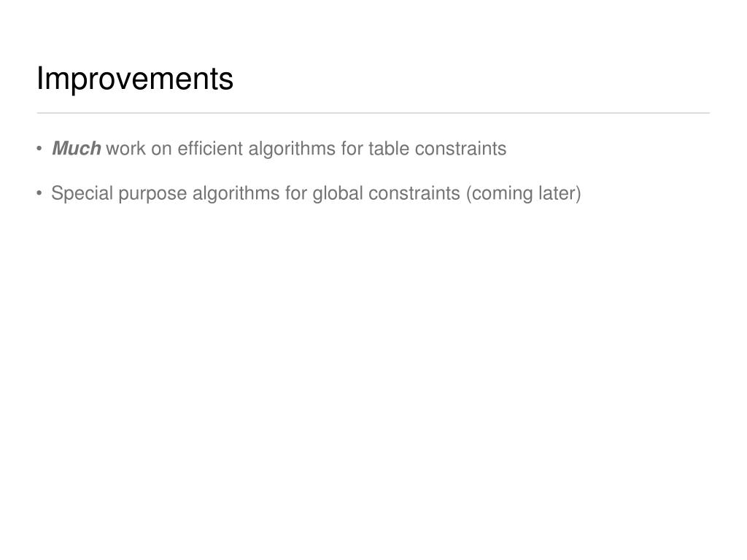Click "algorithms" in the second bullet
Image resolution: width=747 pixels, height=560 pixels.
(236, 193)
